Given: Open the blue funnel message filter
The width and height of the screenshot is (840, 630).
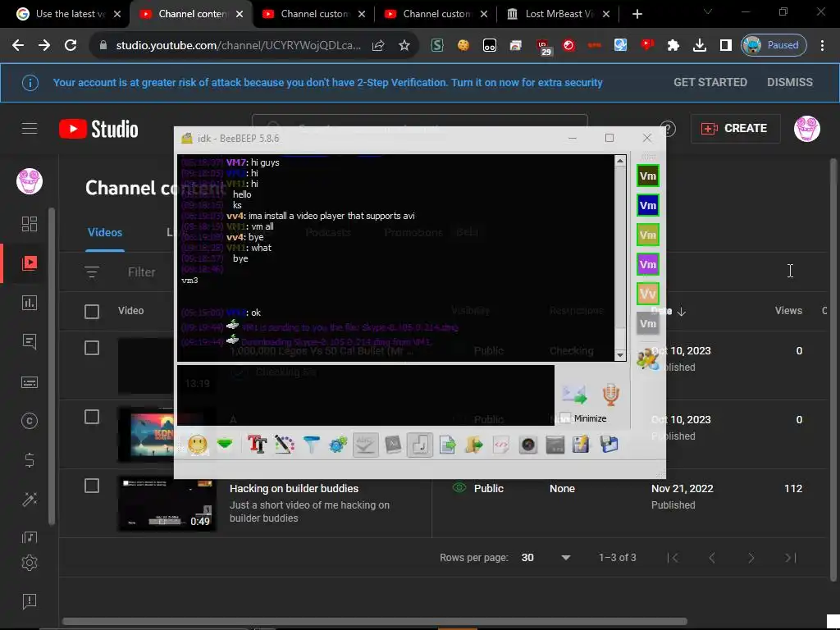Looking at the screenshot, I should click(311, 444).
